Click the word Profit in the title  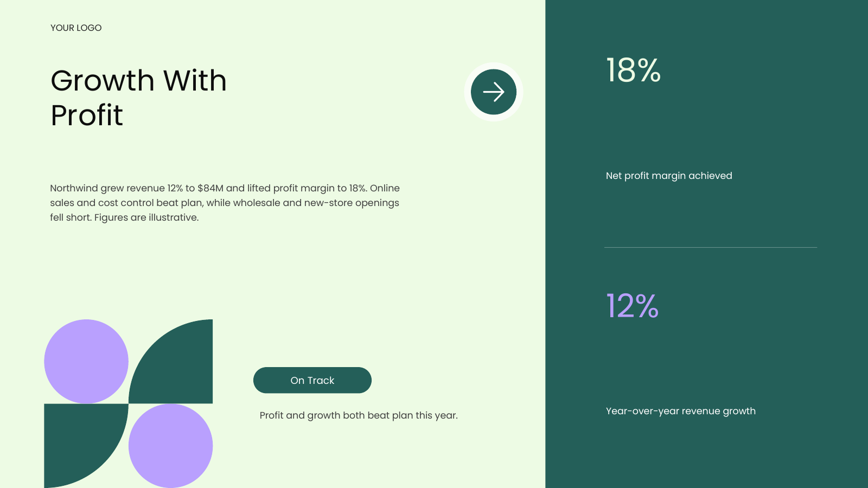click(87, 115)
